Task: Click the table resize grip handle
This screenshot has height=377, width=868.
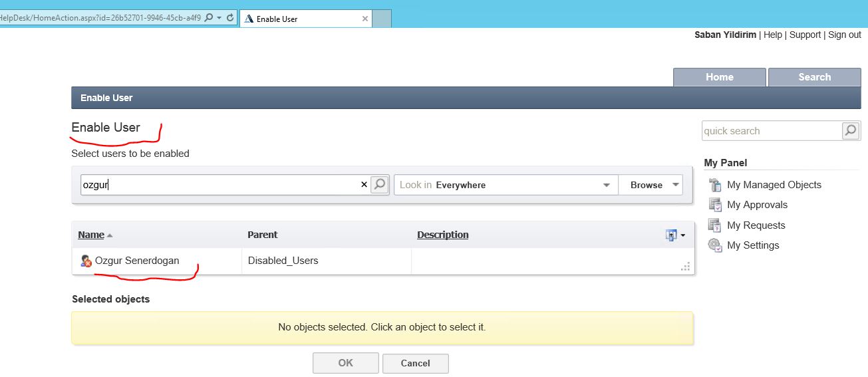Action: coord(686,267)
